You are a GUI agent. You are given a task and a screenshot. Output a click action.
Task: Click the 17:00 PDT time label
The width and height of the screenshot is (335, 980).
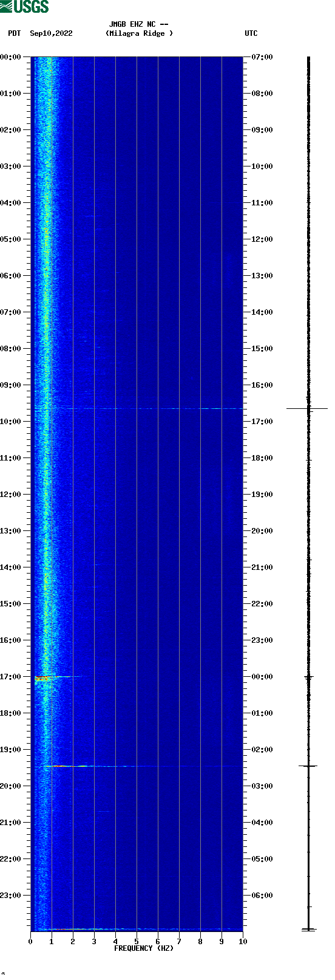tap(10, 677)
